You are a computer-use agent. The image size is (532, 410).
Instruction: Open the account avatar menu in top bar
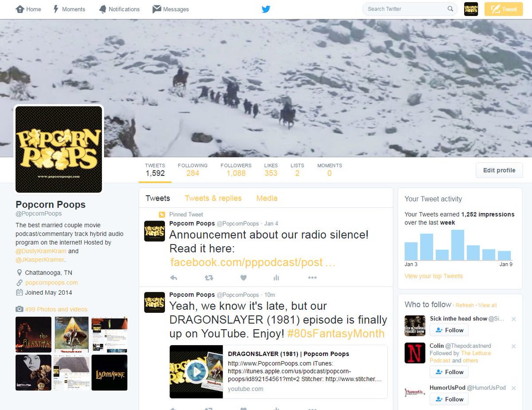[471, 9]
